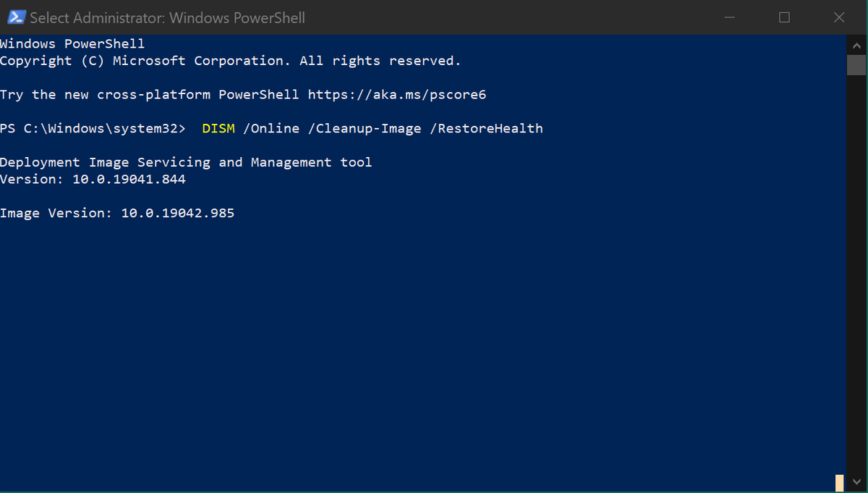The width and height of the screenshot is (868, 493).
Task: Click the scrollbar up arrow
Action: pyautogui.click(x=856, y=45)
